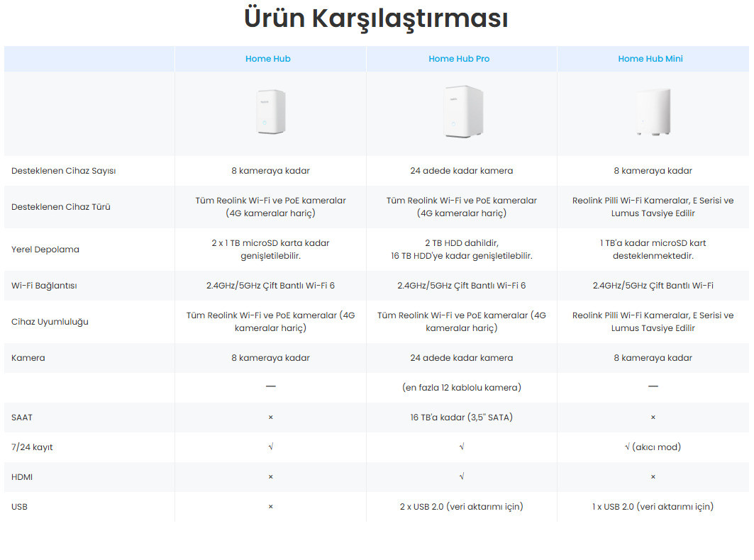The height and width of the screenshot is (560, 754).
Task: Select the Wi-Fi Bağlantısı row label
Action: (44, 286)
